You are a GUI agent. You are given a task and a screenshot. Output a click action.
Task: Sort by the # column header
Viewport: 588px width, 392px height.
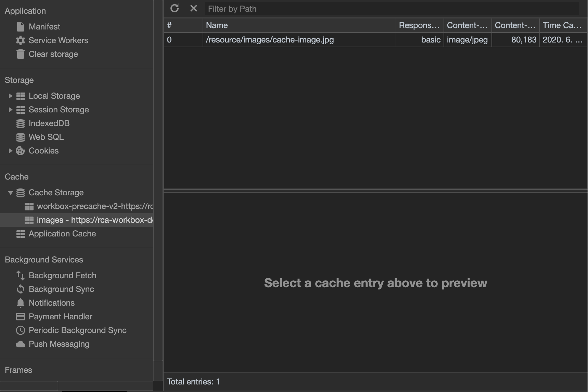[183, 25]
